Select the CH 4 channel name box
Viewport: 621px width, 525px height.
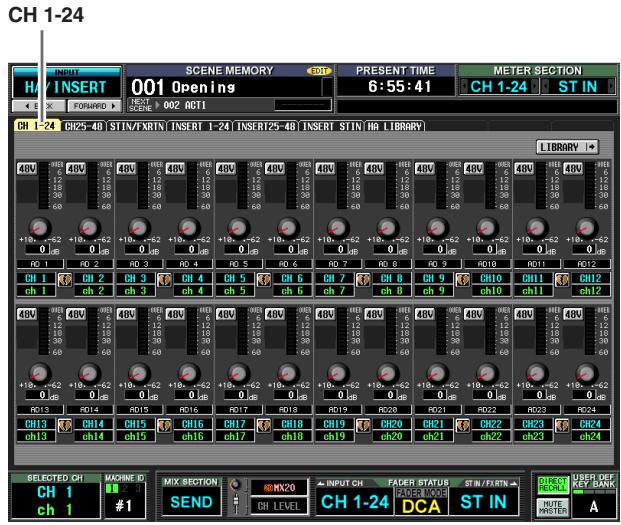[192, 278]
